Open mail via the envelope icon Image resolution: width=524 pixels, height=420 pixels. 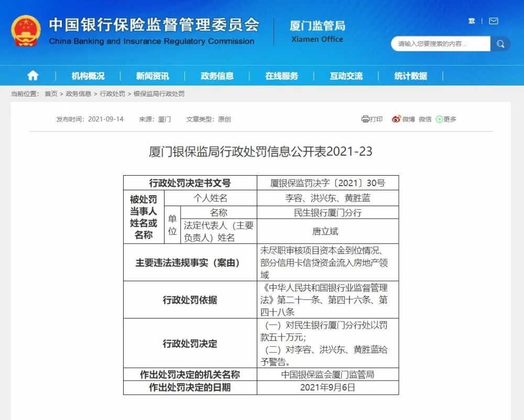493,21
